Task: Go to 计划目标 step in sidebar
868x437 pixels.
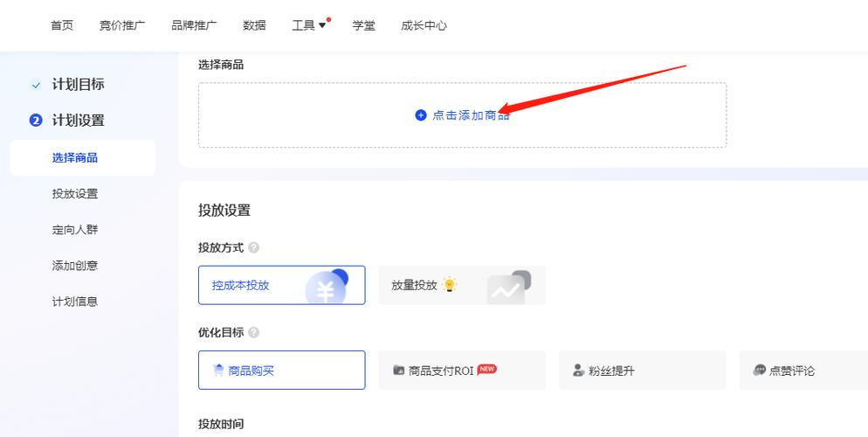Action: coord(78,84)
